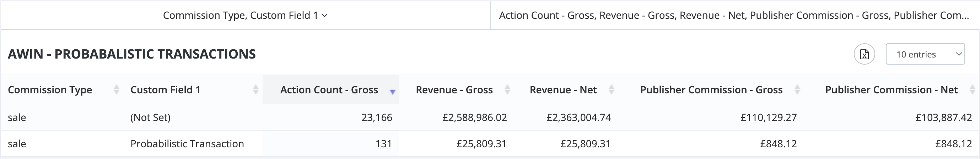Open the 10 entries dropdown
980x159 pixels.
(x=925, y=54)
